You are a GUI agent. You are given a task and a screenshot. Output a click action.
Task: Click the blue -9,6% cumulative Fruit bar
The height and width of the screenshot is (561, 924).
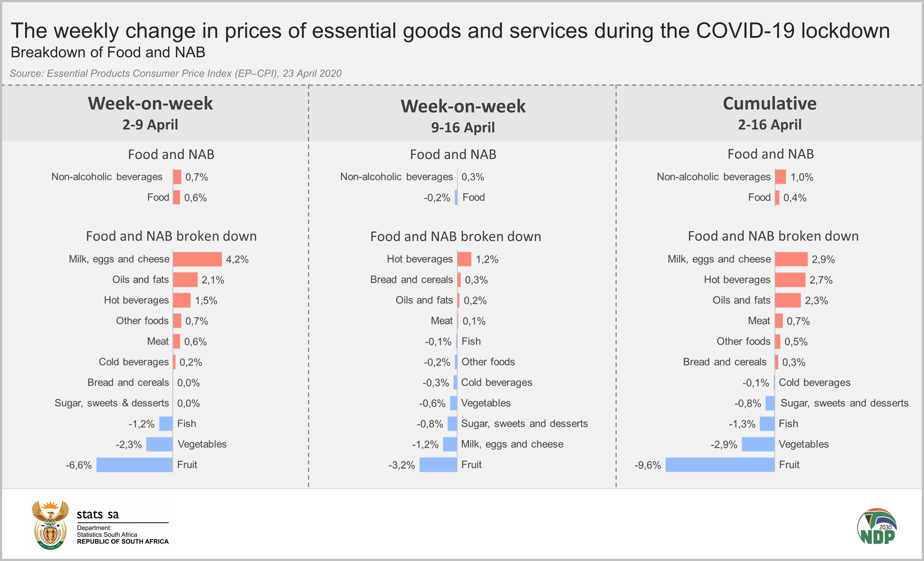720,465
